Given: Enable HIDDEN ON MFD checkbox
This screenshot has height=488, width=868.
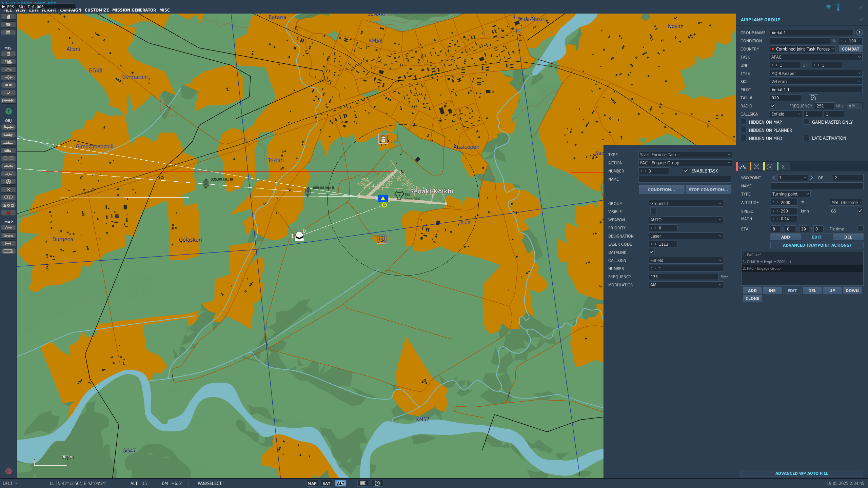Looking at the screenshot, I should point(744,138).
